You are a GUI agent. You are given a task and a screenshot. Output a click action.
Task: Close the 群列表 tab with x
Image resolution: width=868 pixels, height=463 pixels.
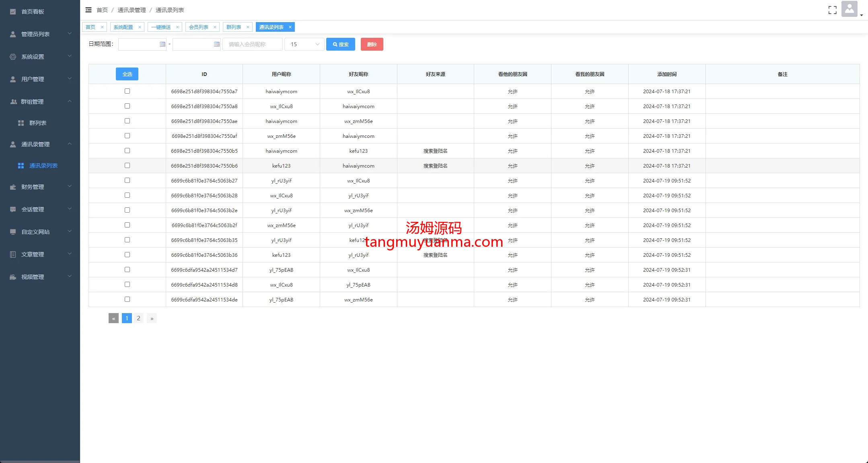[x=248, y=27]
